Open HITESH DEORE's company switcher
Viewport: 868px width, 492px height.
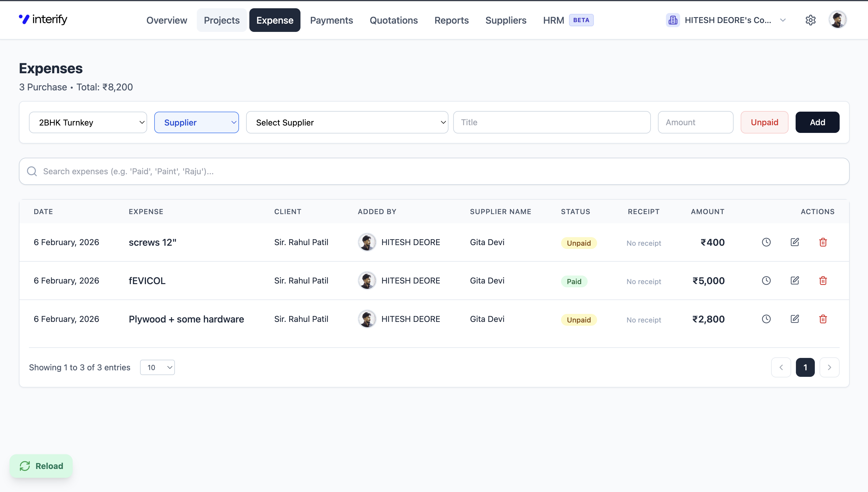[x=726, y=20]
